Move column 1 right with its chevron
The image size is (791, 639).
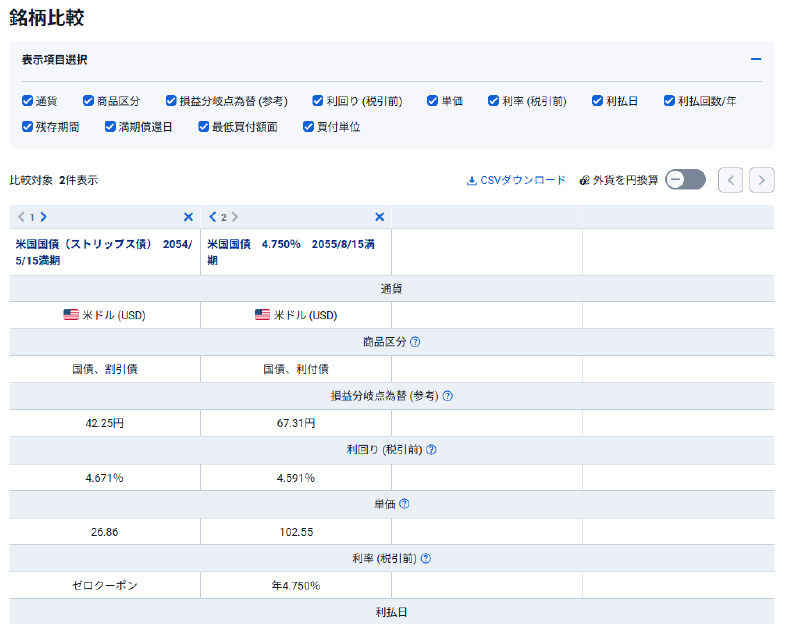(x=43, y=217)
